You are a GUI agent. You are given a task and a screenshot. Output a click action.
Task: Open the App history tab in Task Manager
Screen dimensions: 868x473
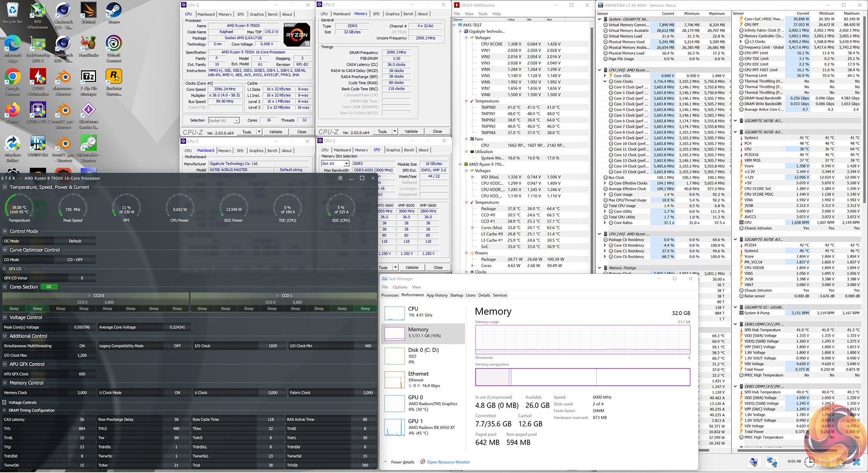point(437,295)
